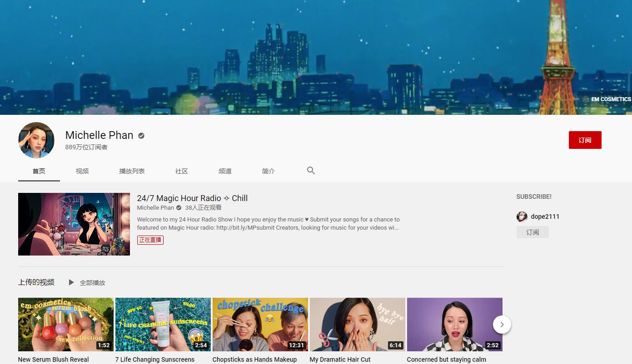The height and width of the screenshot is (364, 632).
Task: Open the My Dramatic Hair Cut title
Action: [x=340, y=359]
